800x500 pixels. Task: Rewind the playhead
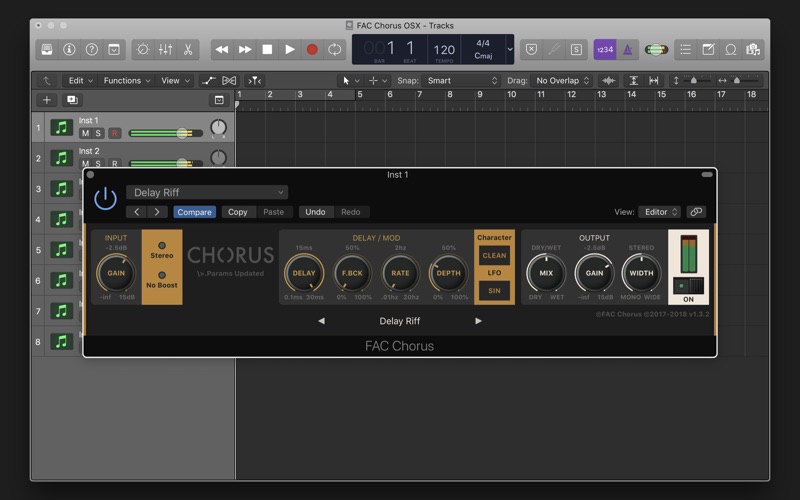pos(222,49)
